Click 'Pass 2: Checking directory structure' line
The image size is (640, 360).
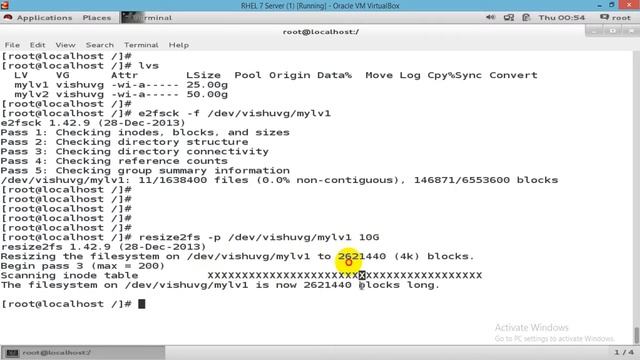(x=124, y=142)
